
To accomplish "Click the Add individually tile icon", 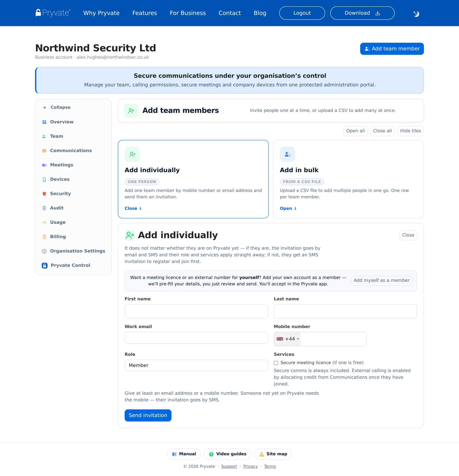I will 132,154.
